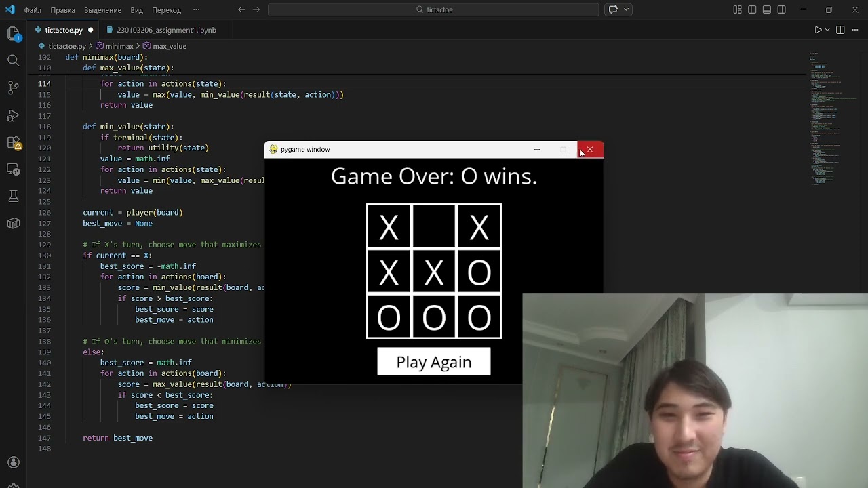Viewport: 868px width, 488px height.
Task: Open the Explorer view in activity bar
Action: pyautogui.click(x=13, y=34)
